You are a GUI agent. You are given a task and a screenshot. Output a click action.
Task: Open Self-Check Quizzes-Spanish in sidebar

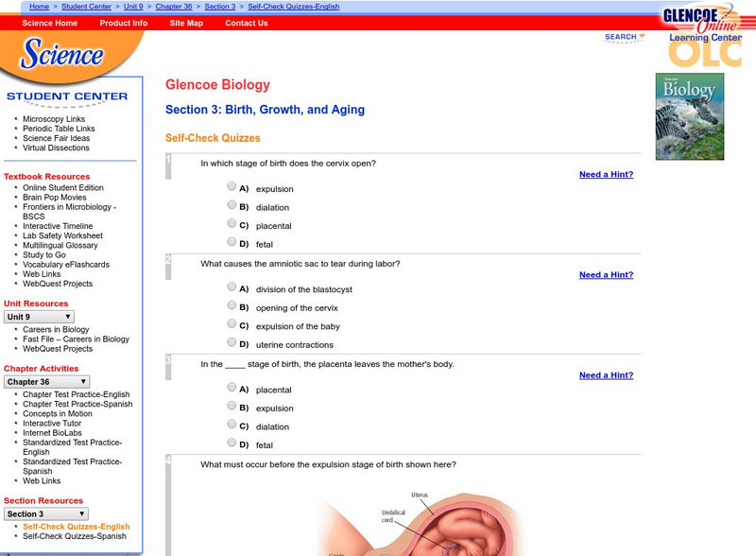coord(75,536)
